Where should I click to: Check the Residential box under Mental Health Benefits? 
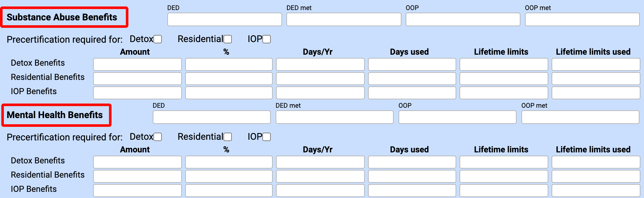coord(228,137)
